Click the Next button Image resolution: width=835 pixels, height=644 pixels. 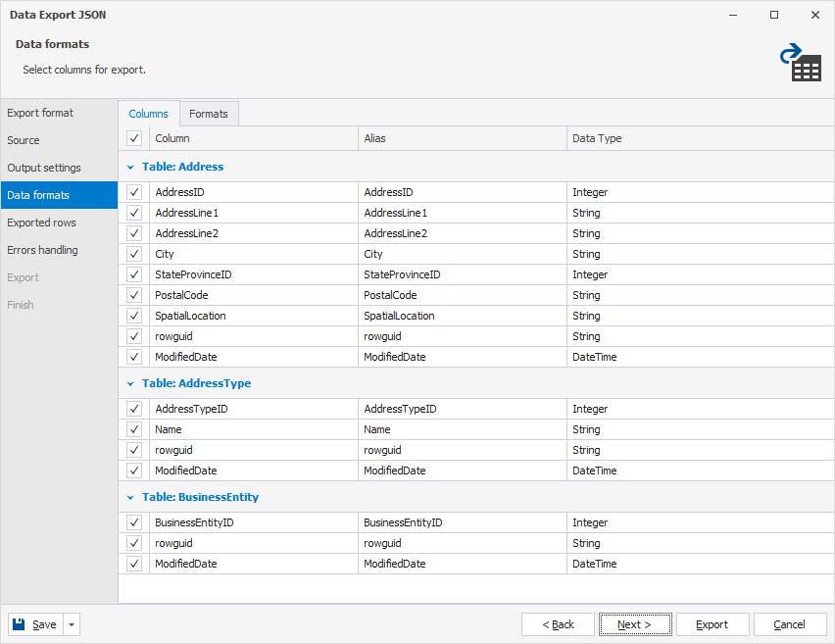635,624
